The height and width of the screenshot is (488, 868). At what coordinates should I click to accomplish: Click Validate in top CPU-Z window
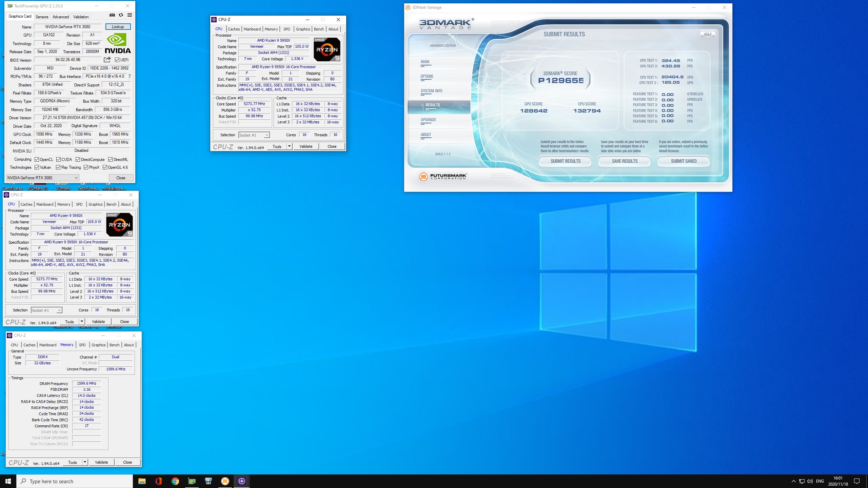pyautogui.click(x=306, y=146)
